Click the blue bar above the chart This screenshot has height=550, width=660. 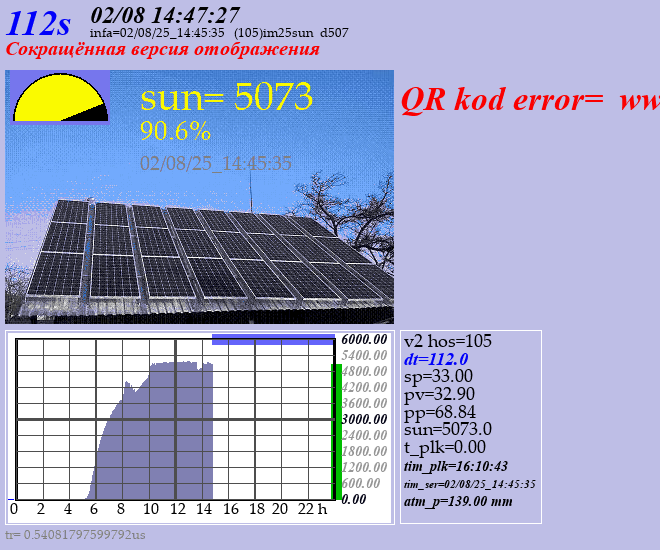tap(273, 340)
